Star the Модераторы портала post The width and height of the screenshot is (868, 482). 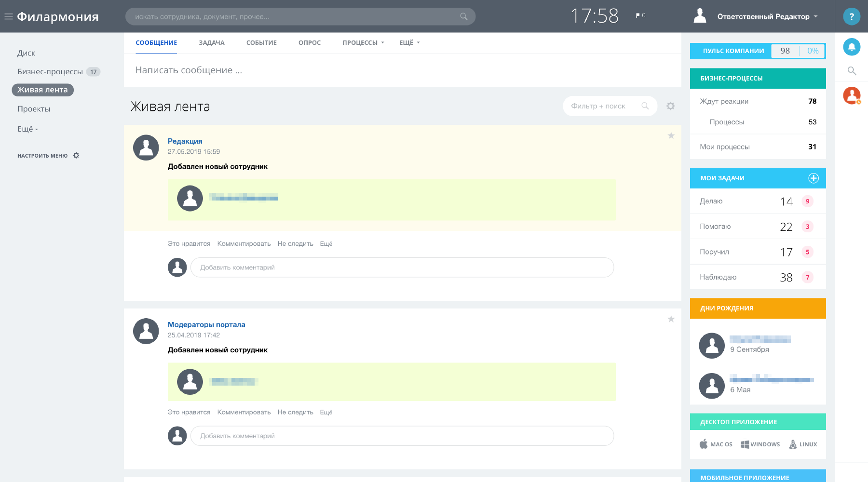pos(671,319)
